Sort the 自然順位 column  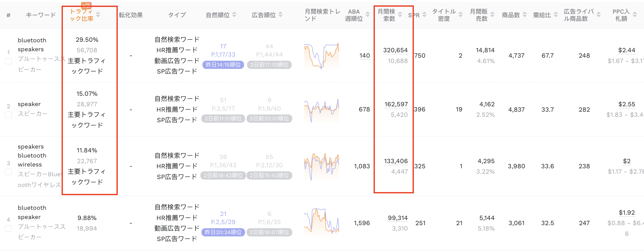point(234,15)
